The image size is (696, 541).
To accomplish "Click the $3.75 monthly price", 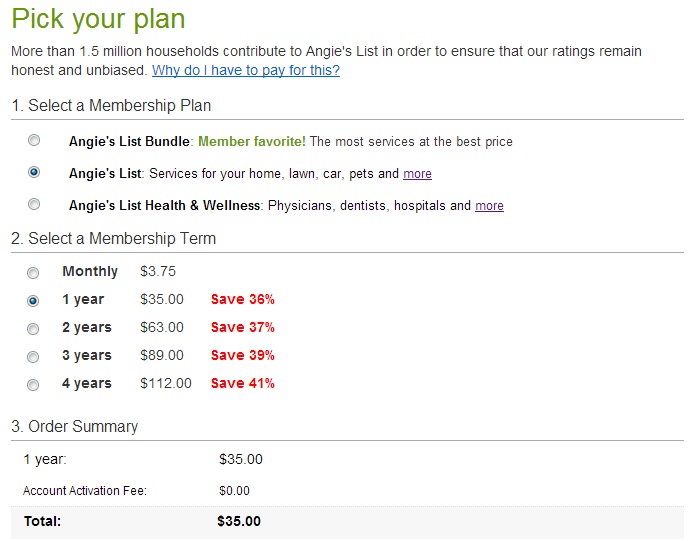I will (x=158, y=271).
